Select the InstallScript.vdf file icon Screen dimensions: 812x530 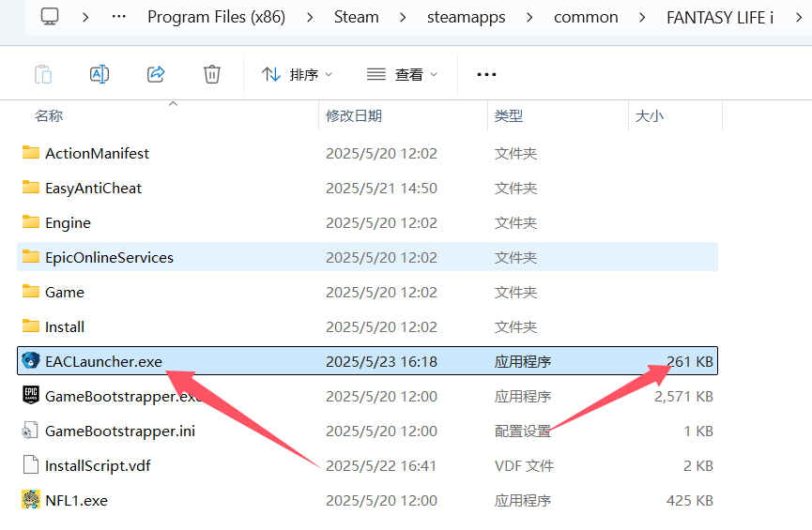pos(31,465)
